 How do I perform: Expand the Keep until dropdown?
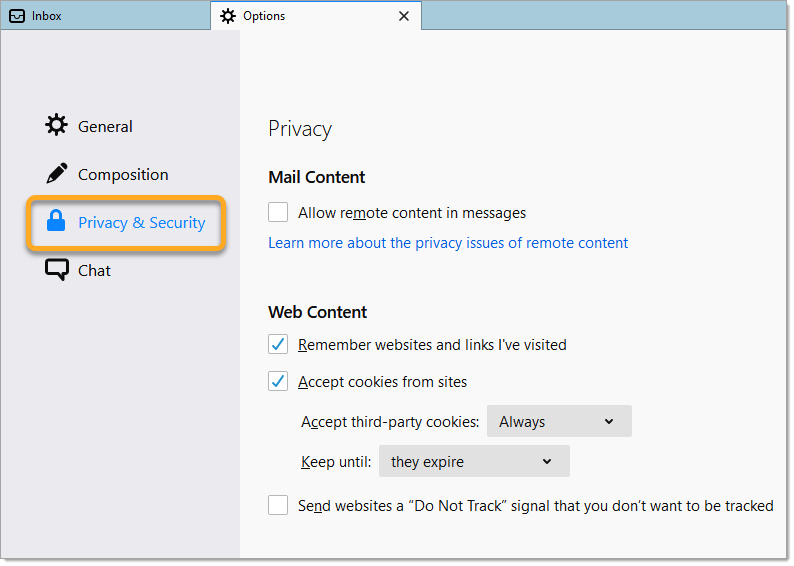tap(473, 462)
